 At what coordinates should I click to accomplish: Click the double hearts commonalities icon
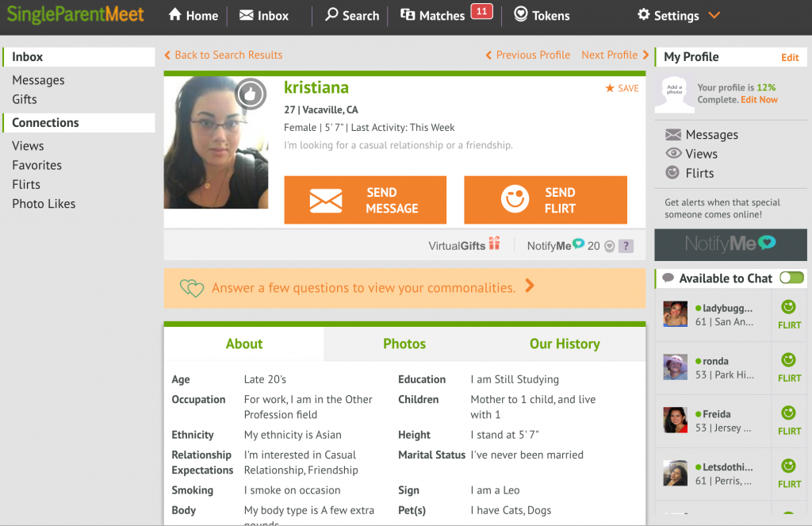[x=192, y=288]
